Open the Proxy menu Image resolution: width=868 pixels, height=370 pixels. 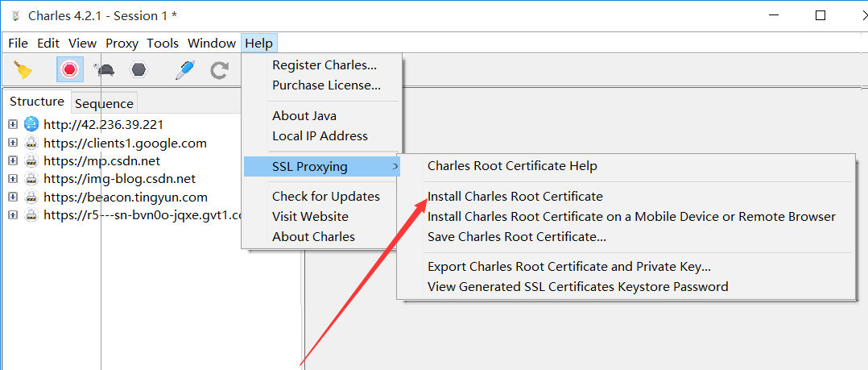pos(122,44)
